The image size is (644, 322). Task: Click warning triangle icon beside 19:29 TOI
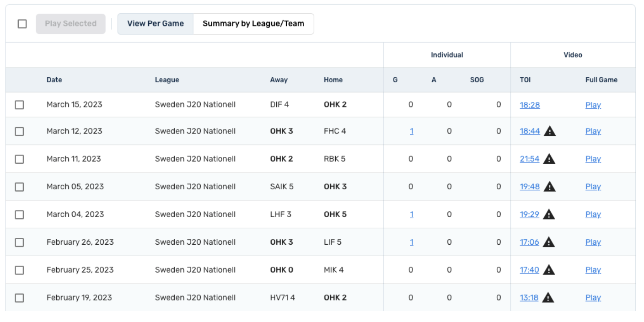click(549, 215)
